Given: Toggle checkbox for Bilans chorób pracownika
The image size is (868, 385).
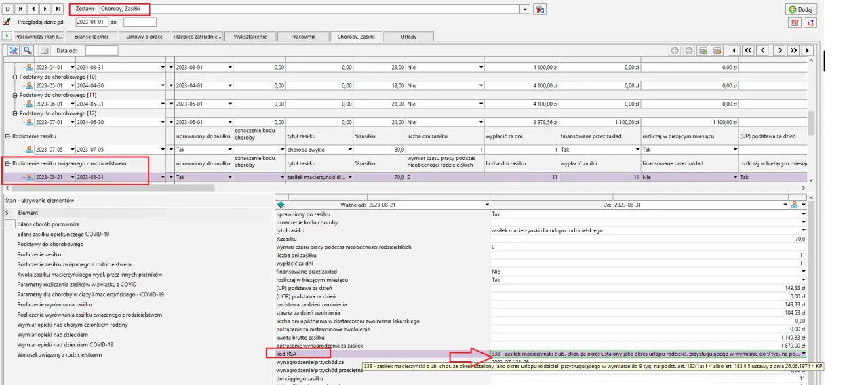Looking at the screenshot, I should (9, 224).
